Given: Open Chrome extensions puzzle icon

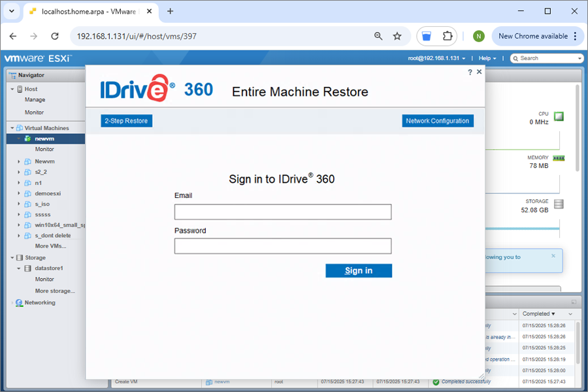Looking at the screenshot, I should pos(448,37).
